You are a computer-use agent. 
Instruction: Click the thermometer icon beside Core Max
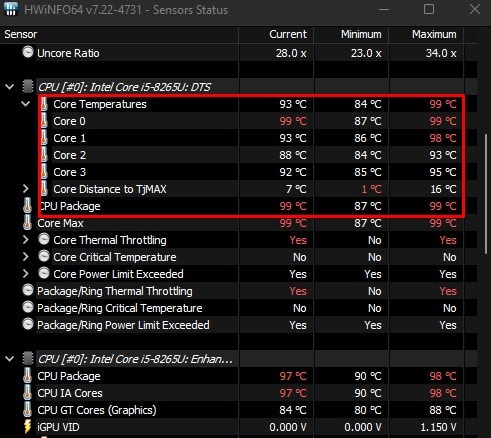click(28, 223)
